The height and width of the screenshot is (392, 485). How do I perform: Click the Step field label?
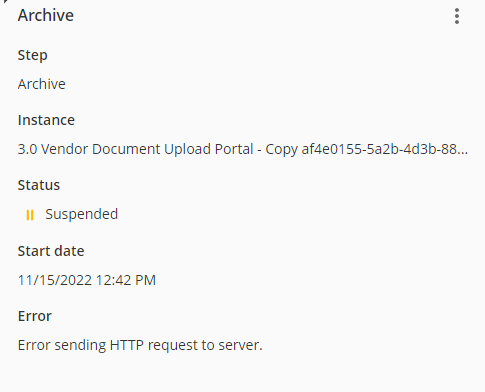(x=33, y=55)
